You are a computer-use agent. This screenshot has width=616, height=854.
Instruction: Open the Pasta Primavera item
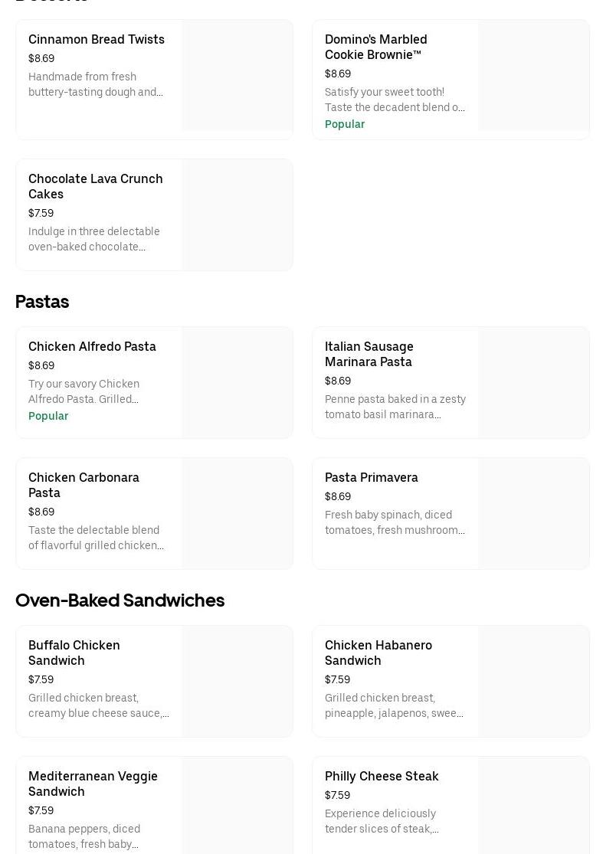click(372, 477)
